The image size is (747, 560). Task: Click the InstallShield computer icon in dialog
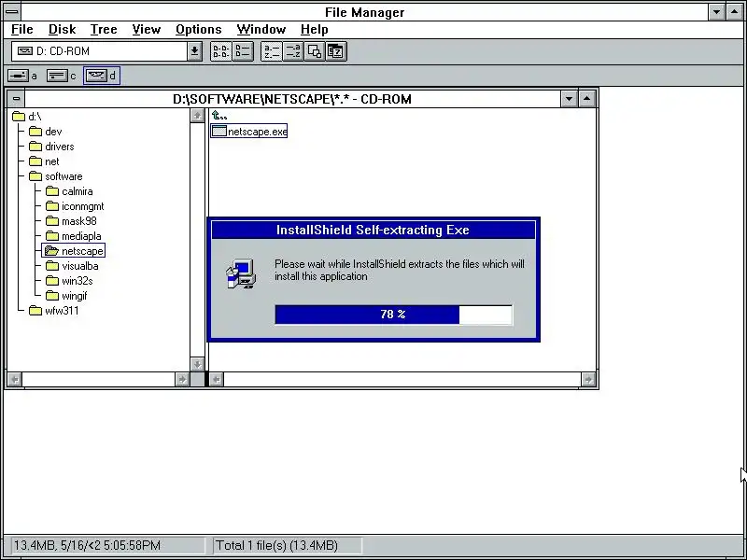click(241, 273)
